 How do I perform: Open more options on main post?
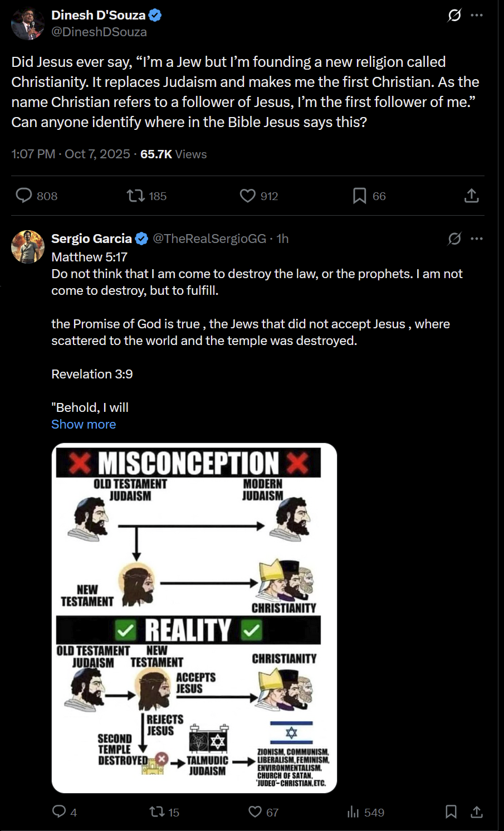pos(477,15)
